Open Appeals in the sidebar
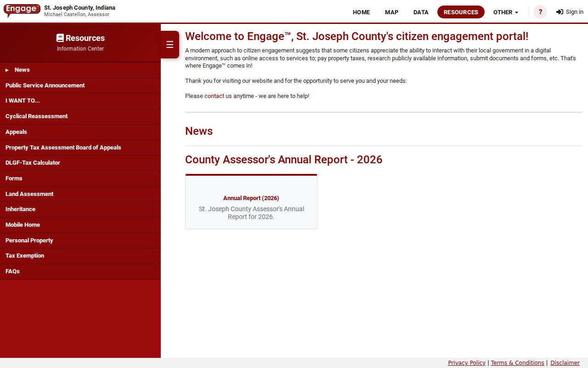 80,132
